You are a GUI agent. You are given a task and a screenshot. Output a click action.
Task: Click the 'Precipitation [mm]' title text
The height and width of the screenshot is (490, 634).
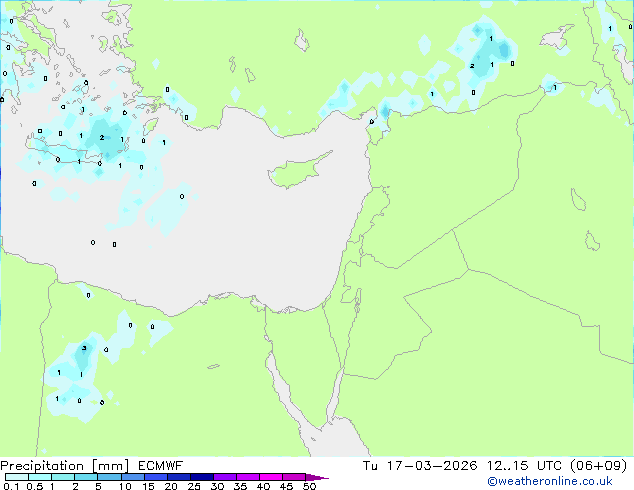click(64, 466)
